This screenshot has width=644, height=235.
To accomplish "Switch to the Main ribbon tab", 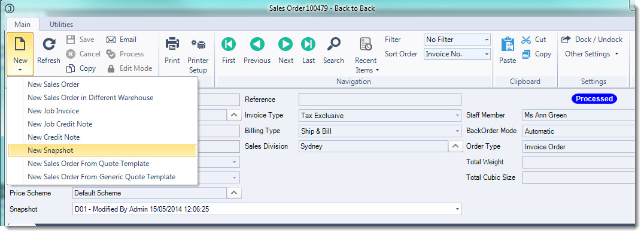I will point(23,25).
